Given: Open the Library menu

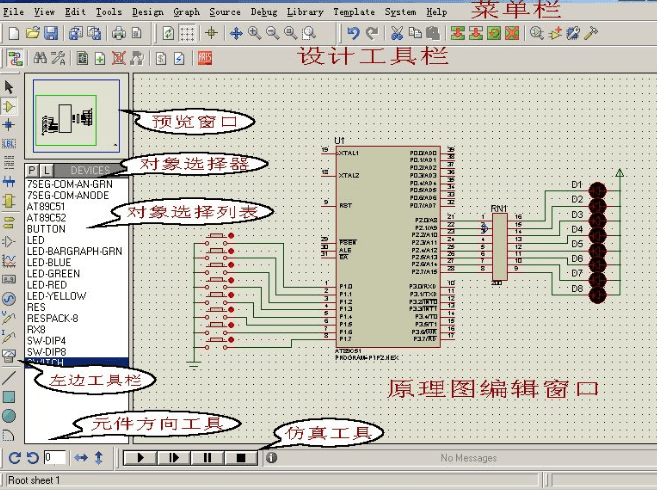Looking at the screenshot, I should click(x=304, y=12).
